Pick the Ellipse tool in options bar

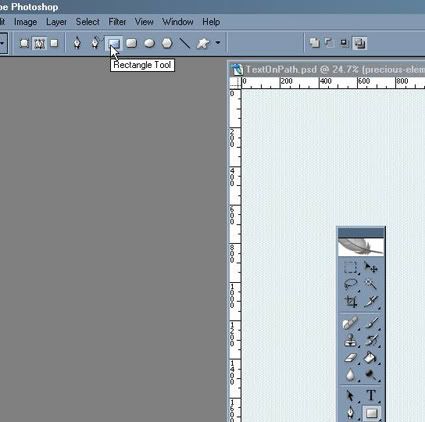[149, 43]
